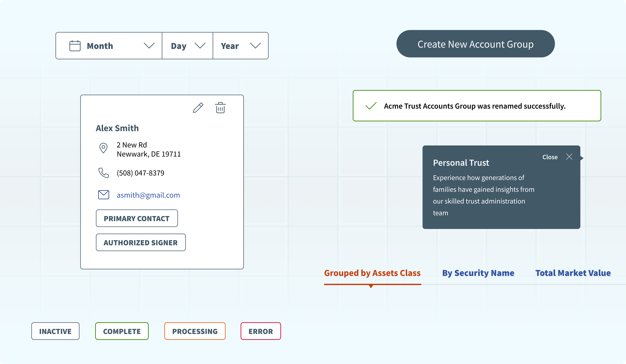Image resolution: width=626 pixels, height=364 pixels.
Task: Click the PRIMARY CONTACT tag
Action: [x=137, y=218]
